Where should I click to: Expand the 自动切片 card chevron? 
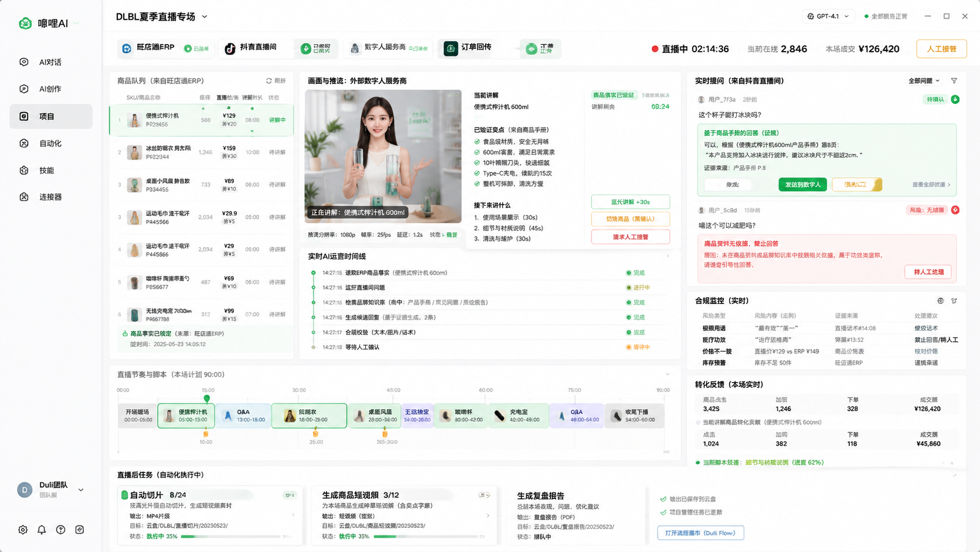tap(293, 515)
